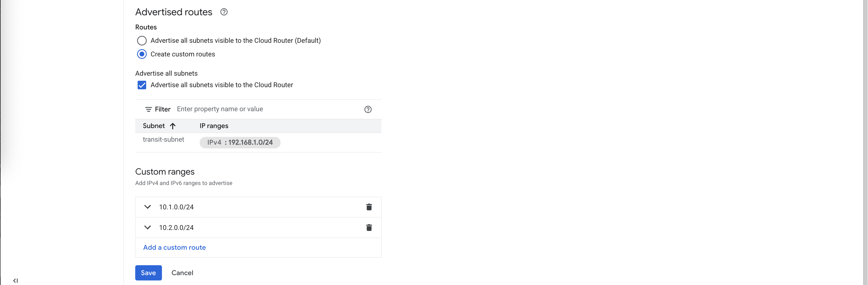Open the filter help icon
The width and height of the screenshot is (868, 285).
[x=368, y=110]
